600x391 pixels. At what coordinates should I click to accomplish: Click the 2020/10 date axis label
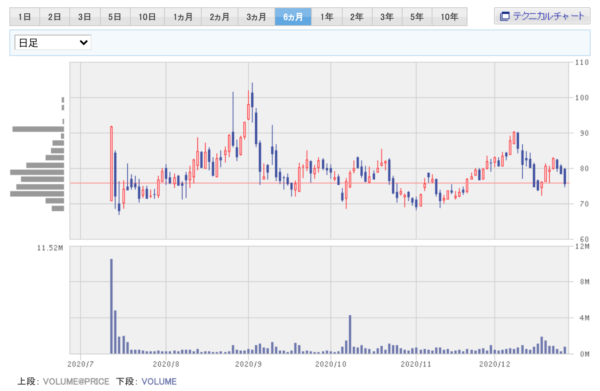tap(331, 364)
